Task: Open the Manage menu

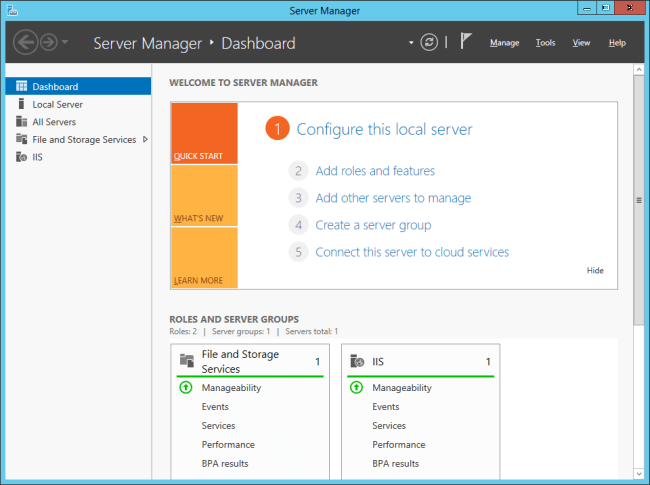Action: click(x=504, y=43)
